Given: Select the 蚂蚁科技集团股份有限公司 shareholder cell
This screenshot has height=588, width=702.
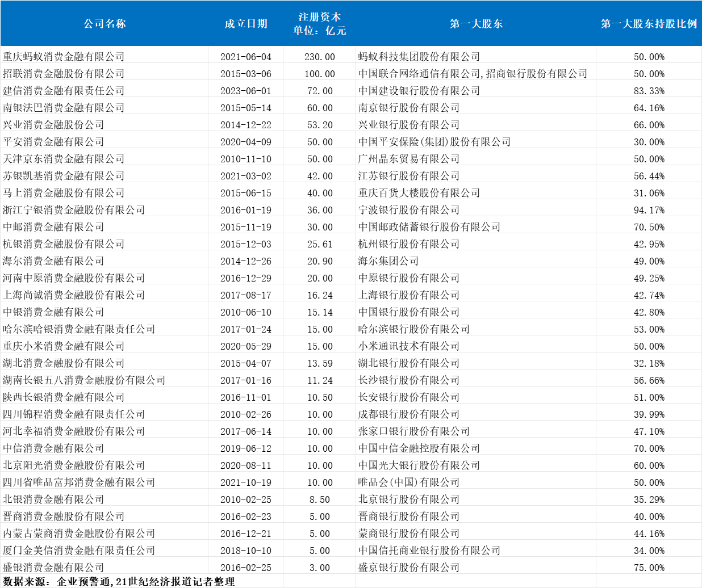Looking at the screenshot, I should [419, 57].
